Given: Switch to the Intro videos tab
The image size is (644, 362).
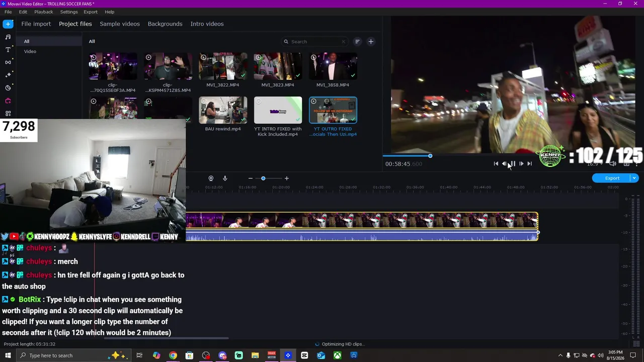Looking at the screenshot, I should tap(207, 24).
